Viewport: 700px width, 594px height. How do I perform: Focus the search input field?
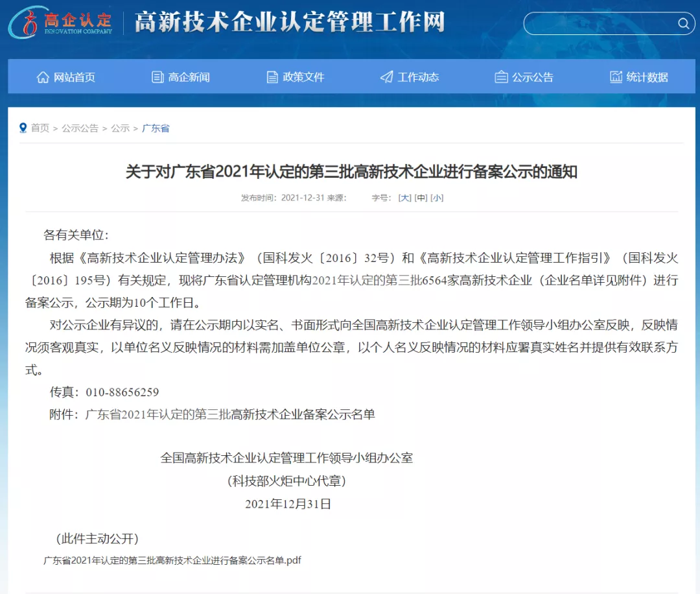tap(600, 24)
